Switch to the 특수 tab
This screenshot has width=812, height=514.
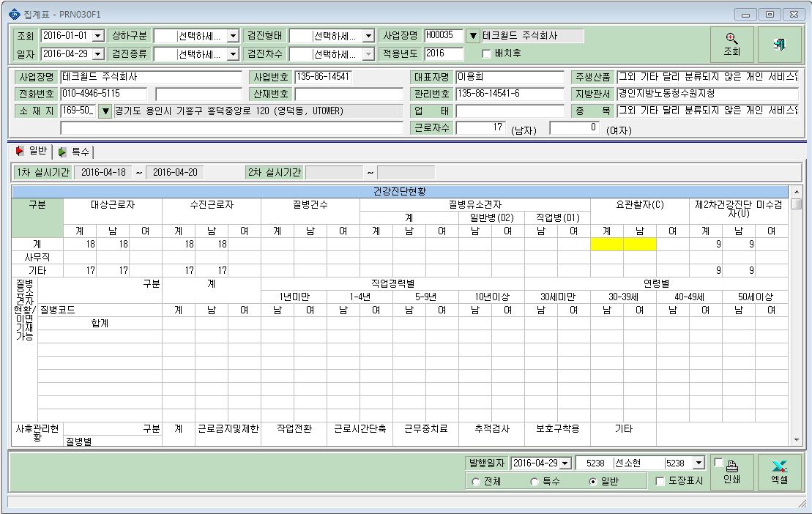(x=74, y=152)
